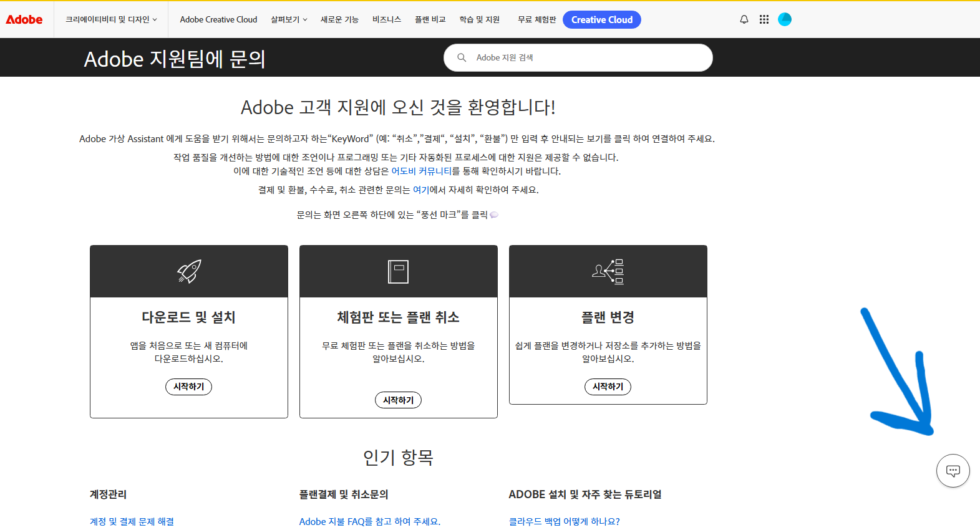
Task: Click the 플랜결제 및 취소문의 heading
Action: point(344,494)
